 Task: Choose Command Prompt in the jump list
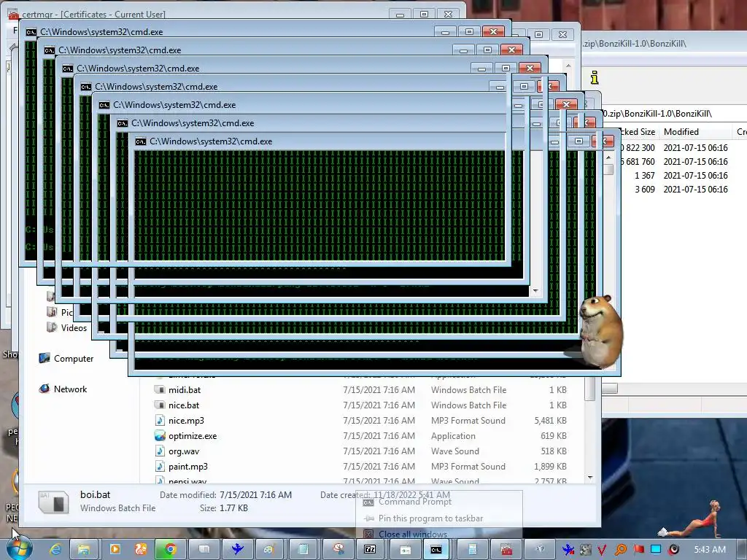414,502
